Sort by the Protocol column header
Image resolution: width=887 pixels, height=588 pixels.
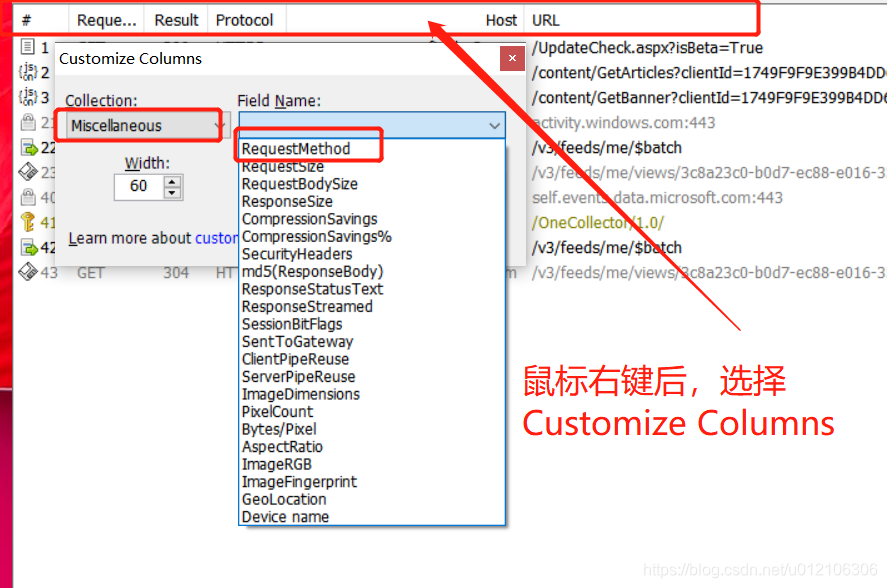pyautogui.click(x=247, y=20)
